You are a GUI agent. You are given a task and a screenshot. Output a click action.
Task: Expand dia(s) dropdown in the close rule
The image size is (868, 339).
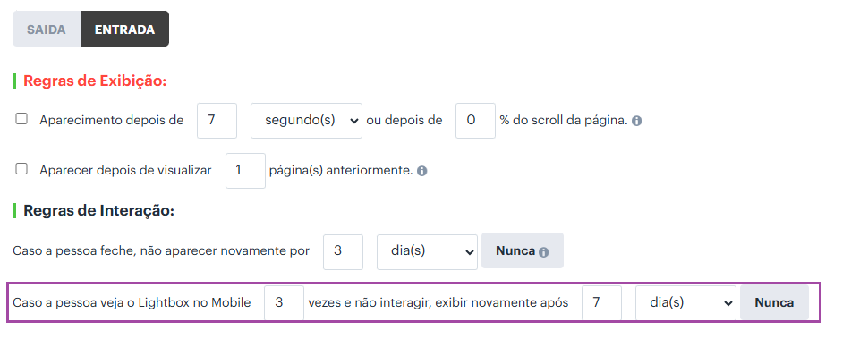(x=428, y=252)
